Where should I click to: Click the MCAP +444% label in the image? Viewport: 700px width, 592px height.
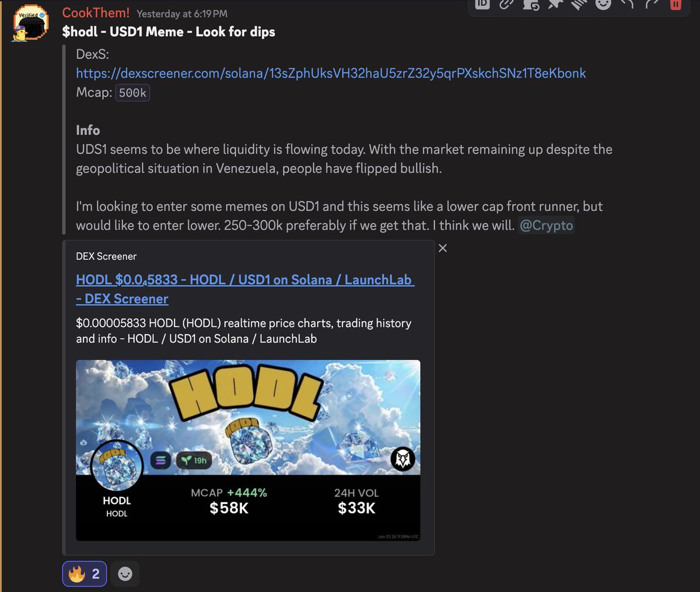(x=229, y=493)
